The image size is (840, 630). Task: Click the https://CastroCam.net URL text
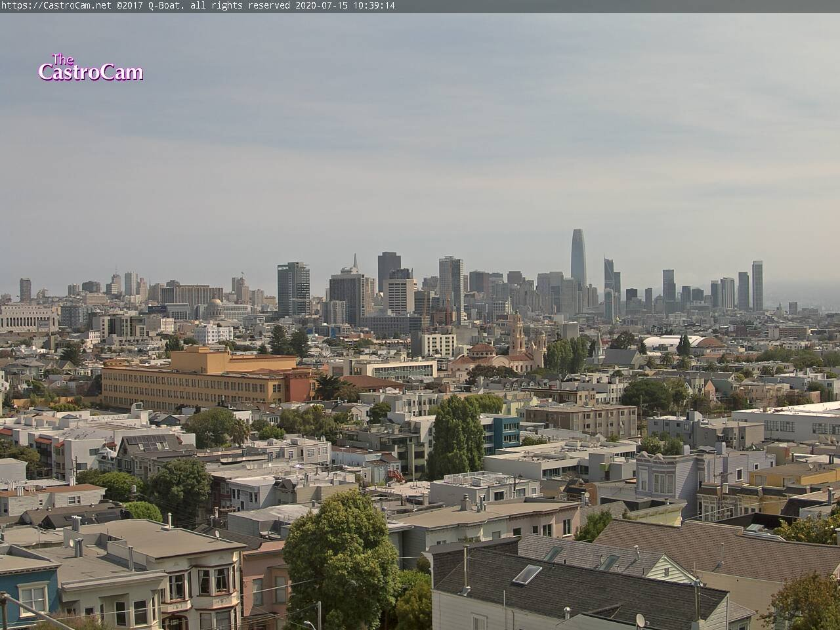point(57,6)
